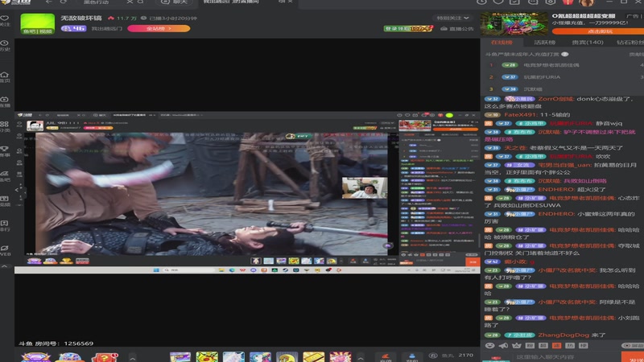Switch to the 活跃榜 tab
The image size is (644, 362).
click(545, 43)
